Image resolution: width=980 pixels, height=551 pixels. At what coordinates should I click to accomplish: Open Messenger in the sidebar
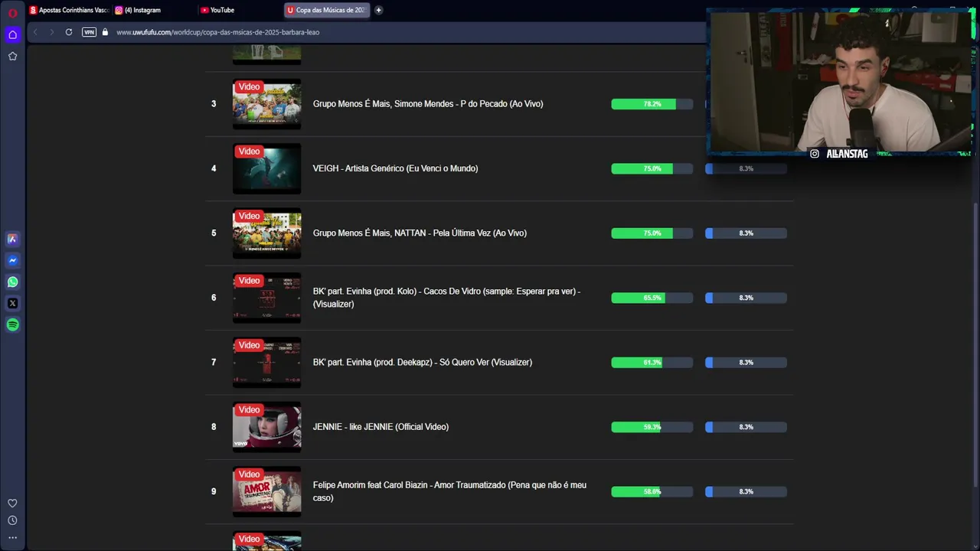pos(12,260)
